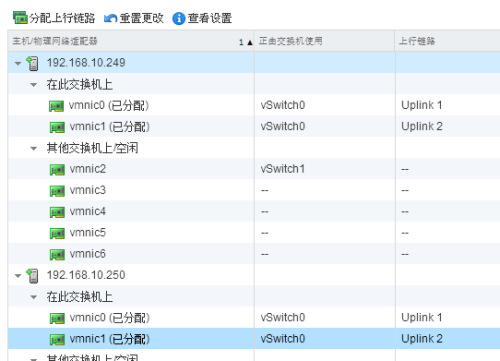Screen dimensions: 500x361
Task: Click the host icon for 192.168.10.249
Action: (x=32, y=63)
